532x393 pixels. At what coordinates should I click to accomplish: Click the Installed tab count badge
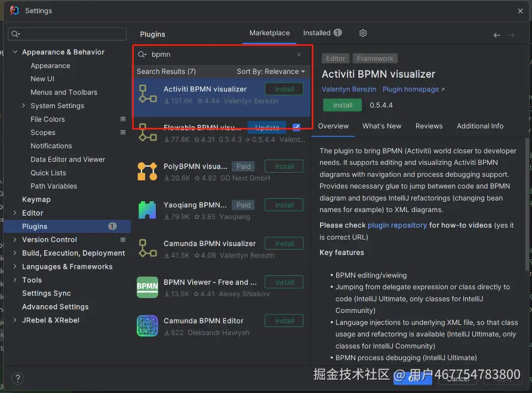tap(337, 33)
